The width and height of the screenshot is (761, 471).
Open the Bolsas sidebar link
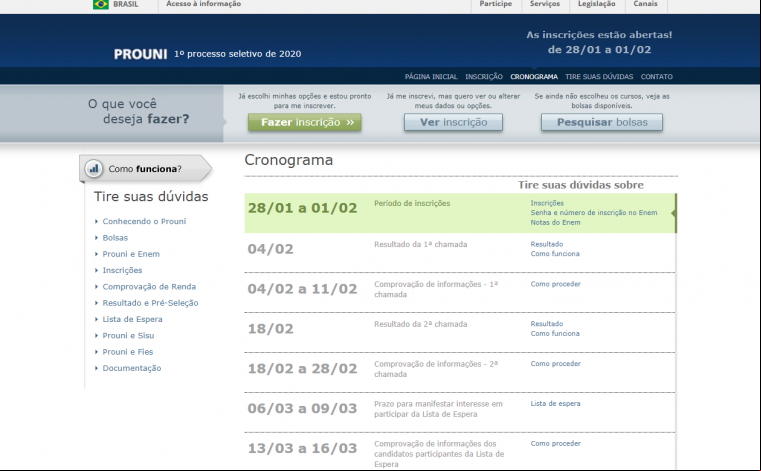pyautogui.click(x=115, y=238)
